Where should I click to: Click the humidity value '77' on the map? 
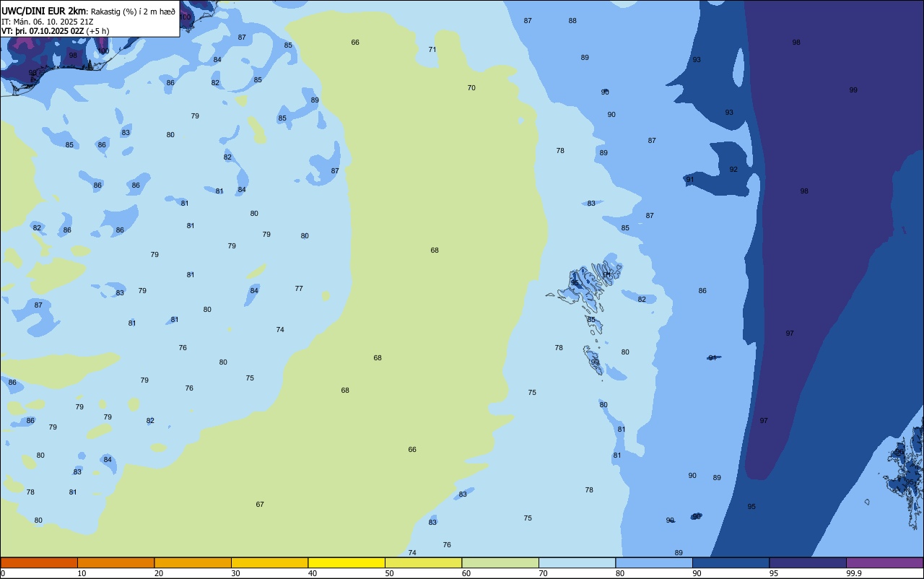(299, 289)
